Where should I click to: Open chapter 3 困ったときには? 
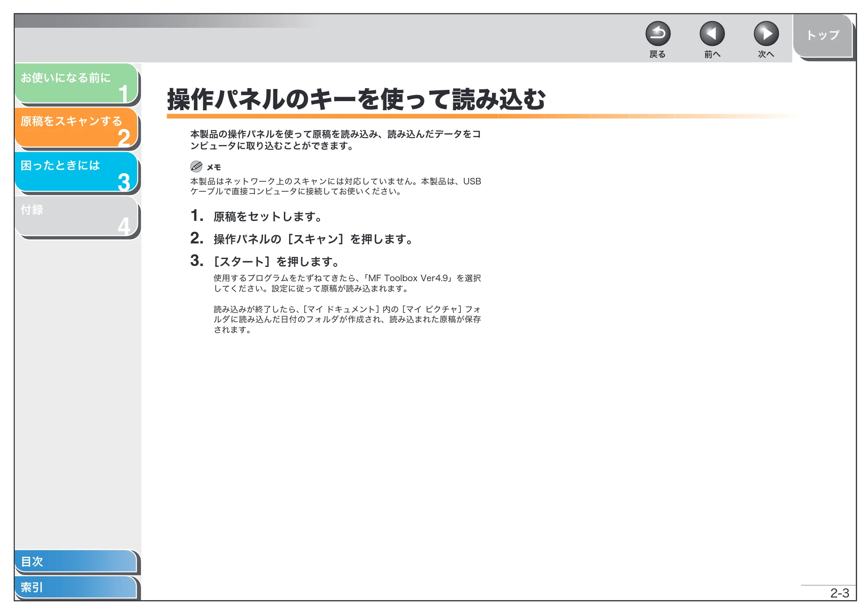click(76, 172)
